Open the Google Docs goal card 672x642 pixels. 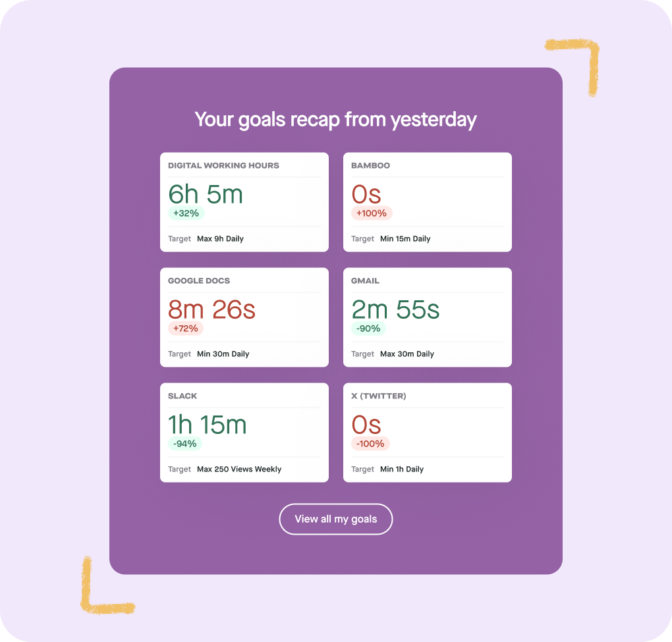244,317
